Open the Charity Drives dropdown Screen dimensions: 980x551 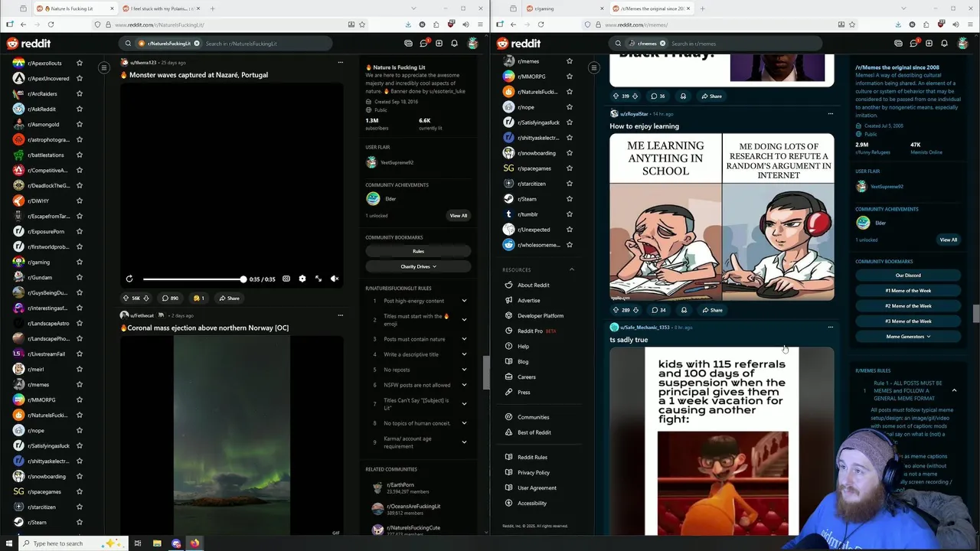(x=418, y=266)
